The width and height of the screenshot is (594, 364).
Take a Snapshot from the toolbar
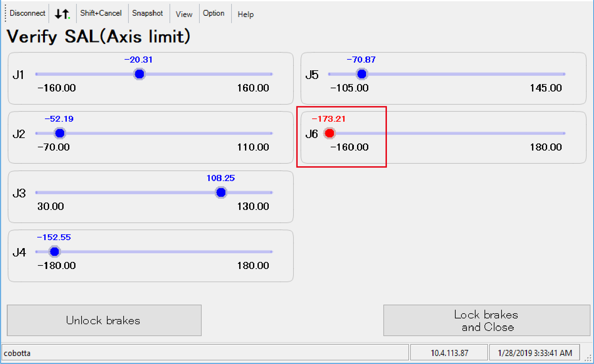click(147, 13)
